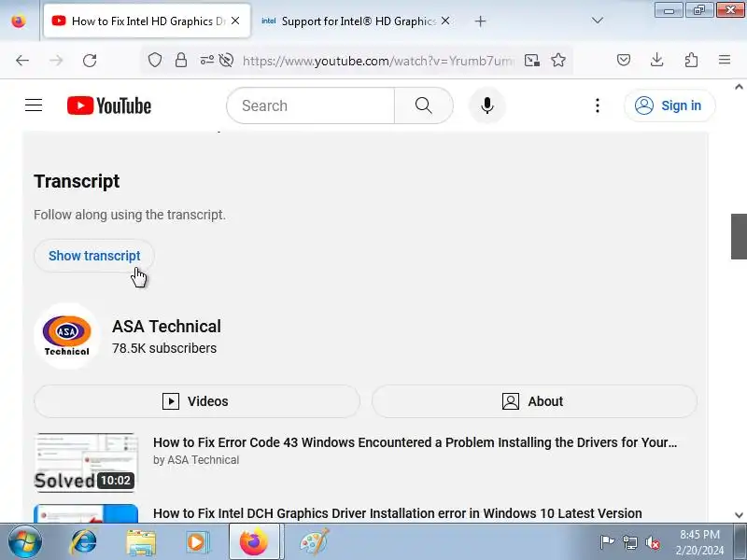Open the tracking protection shield icon
The width and height of the screenshot is (747, 560).
tap(155, 61)
